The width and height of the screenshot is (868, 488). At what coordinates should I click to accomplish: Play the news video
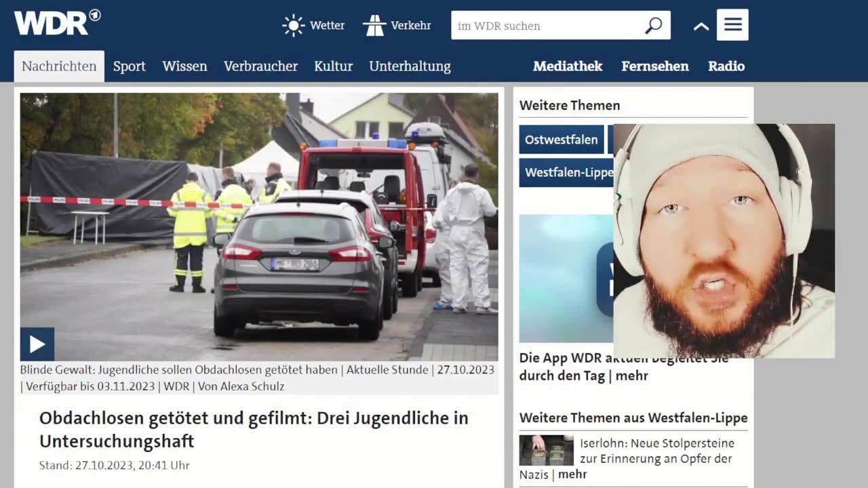point(37,344)
